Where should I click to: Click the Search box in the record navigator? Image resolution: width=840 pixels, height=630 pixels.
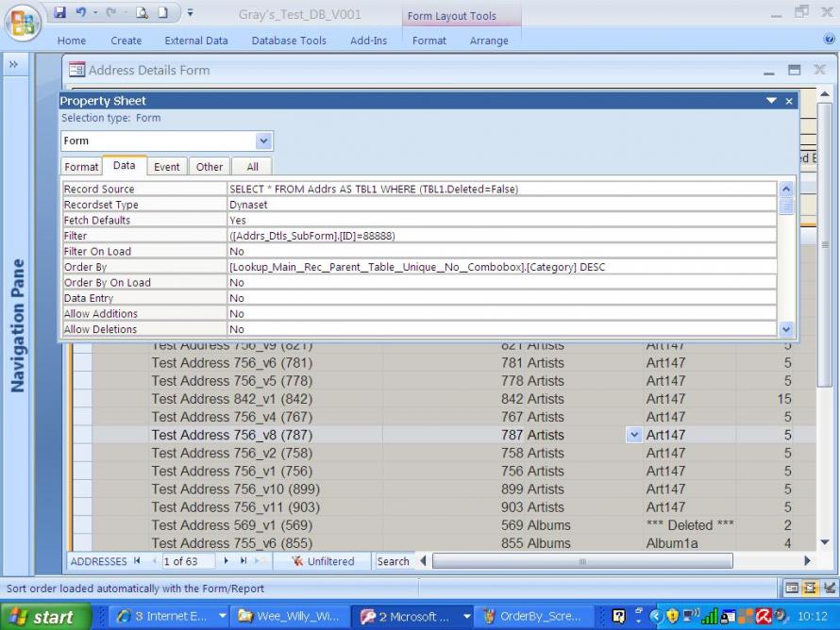[393, 561]
